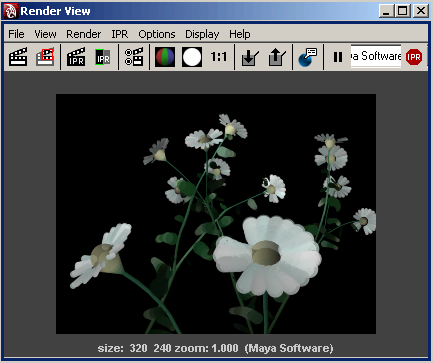Set real size 1:1 icon
433x363 pixels.
[219, 57]
